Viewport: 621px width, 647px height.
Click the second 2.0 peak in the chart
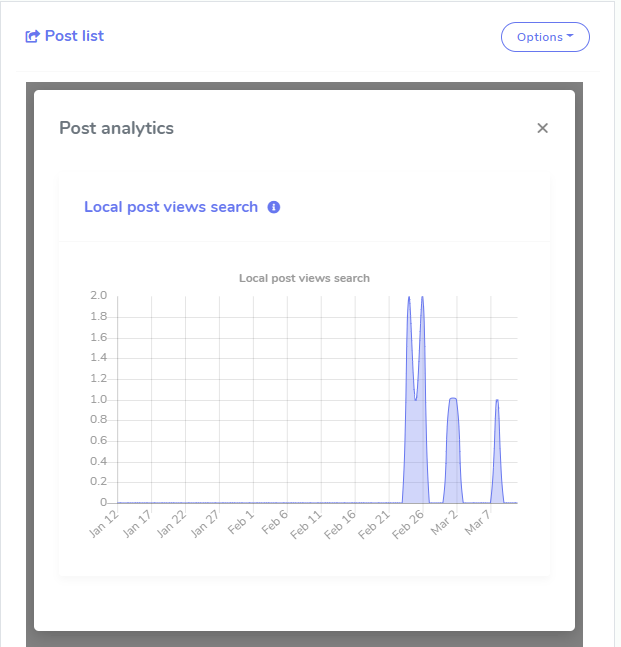(x=422, y=298)
